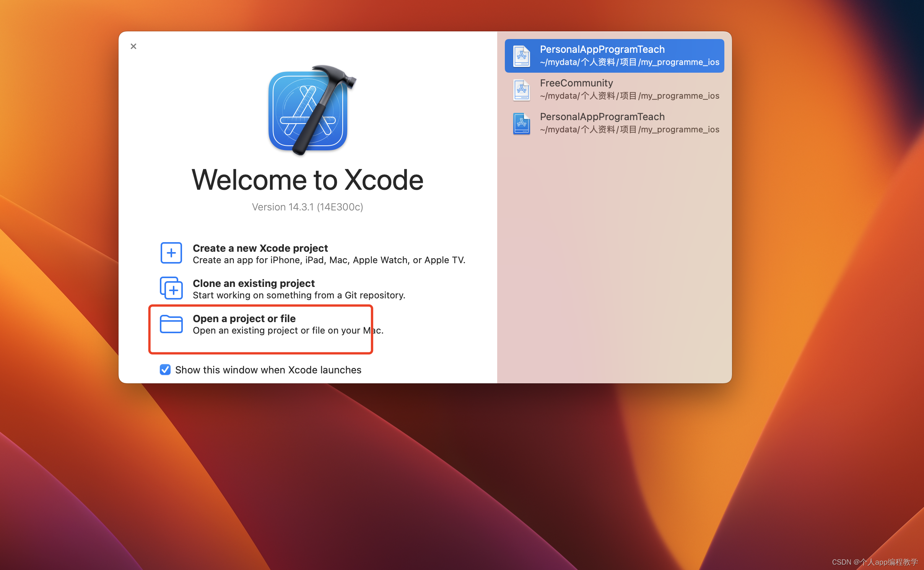This screenshot has width=924, height=570.
Task: Click 'Open an existing project or file' description
Action: click(x=288, y=331)
